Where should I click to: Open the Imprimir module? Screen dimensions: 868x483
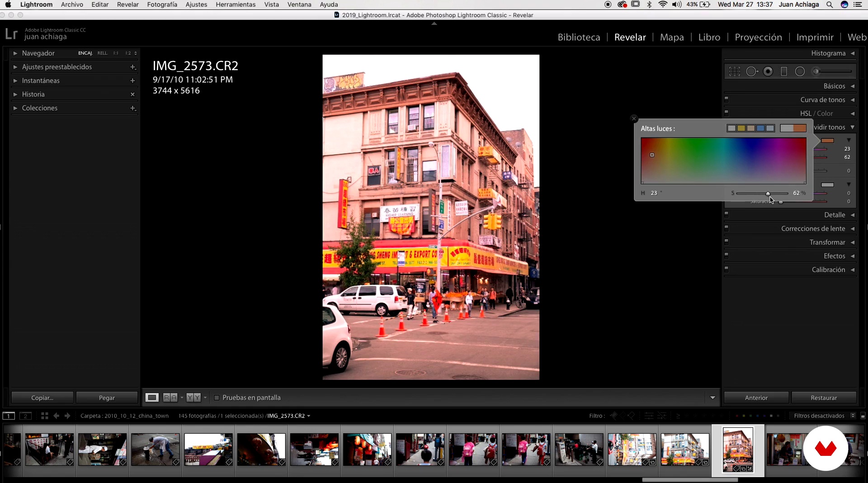click(x=815, y=37)
